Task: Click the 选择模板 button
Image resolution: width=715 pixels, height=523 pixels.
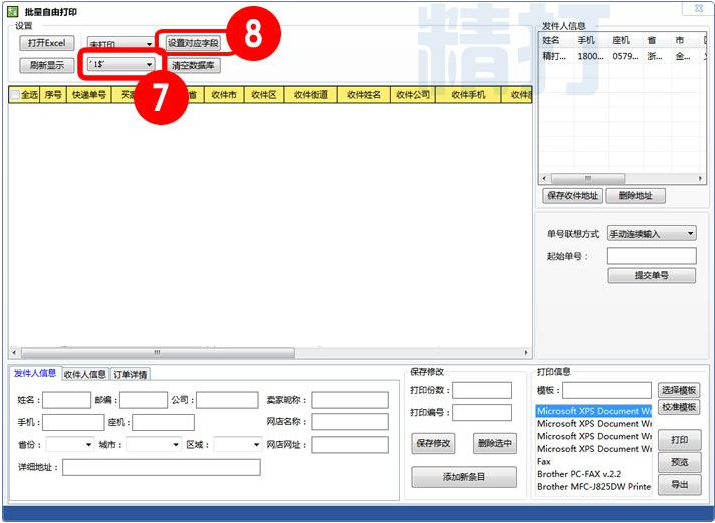Action: pyautogui.click(x=679, y=390)
